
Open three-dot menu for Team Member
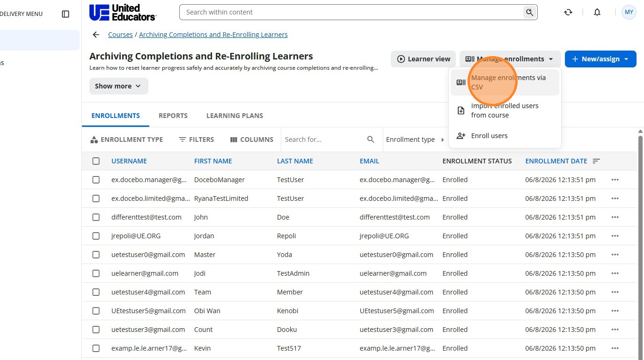coord(615,292)
